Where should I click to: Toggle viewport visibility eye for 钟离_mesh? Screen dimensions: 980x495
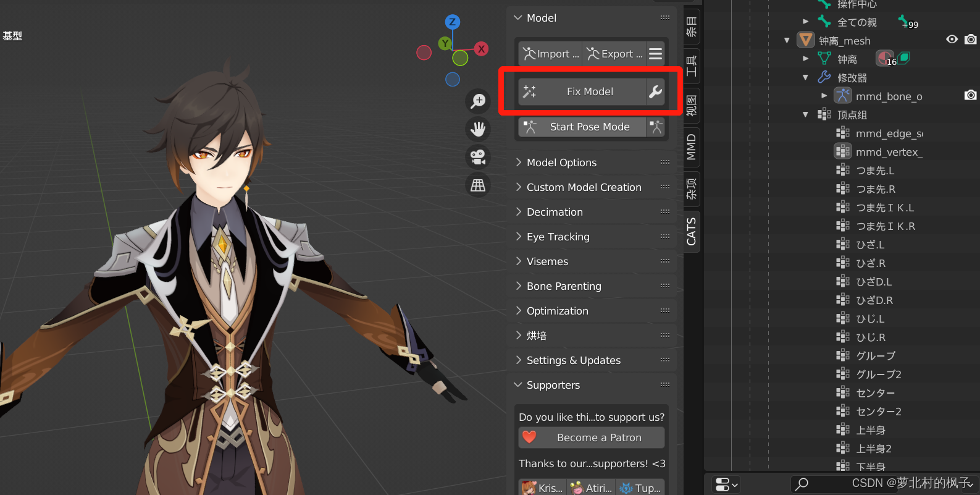[952, 40]
